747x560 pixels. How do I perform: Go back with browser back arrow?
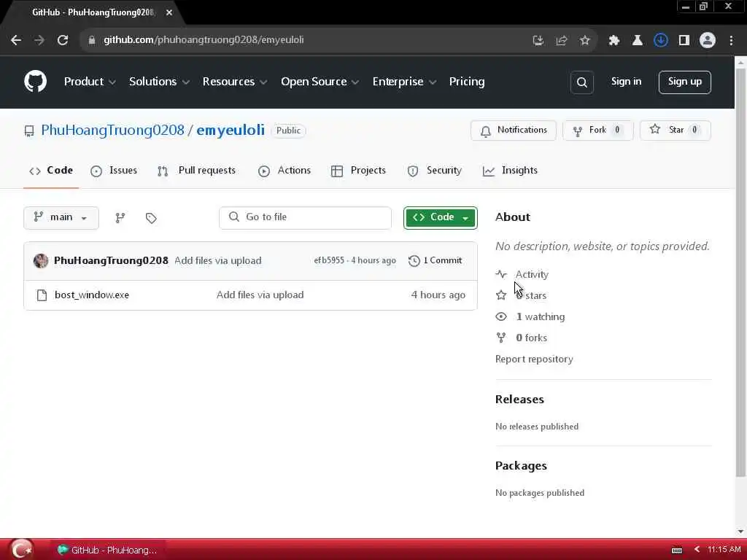point(16,40)
